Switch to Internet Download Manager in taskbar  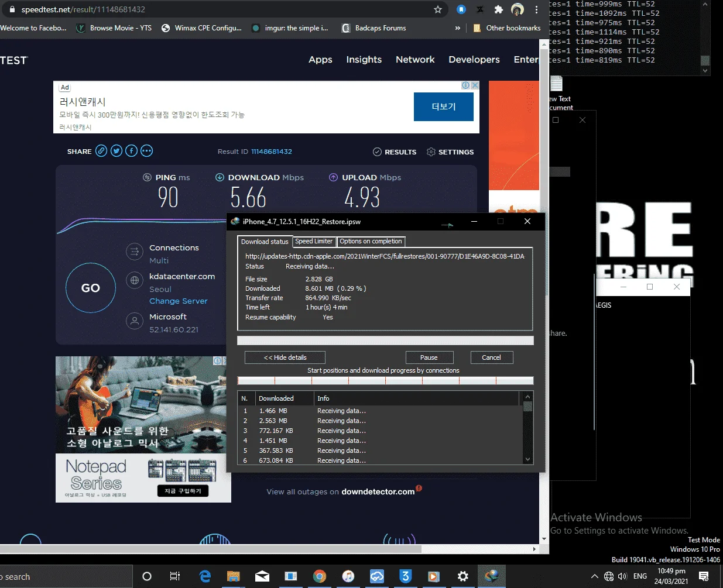492,576
